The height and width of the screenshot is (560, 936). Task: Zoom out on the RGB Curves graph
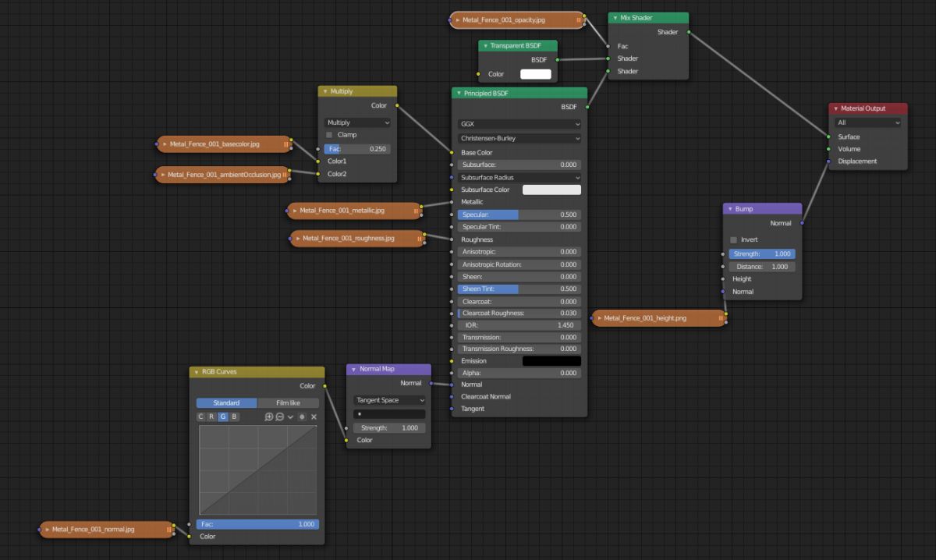[x=279, y=416]
